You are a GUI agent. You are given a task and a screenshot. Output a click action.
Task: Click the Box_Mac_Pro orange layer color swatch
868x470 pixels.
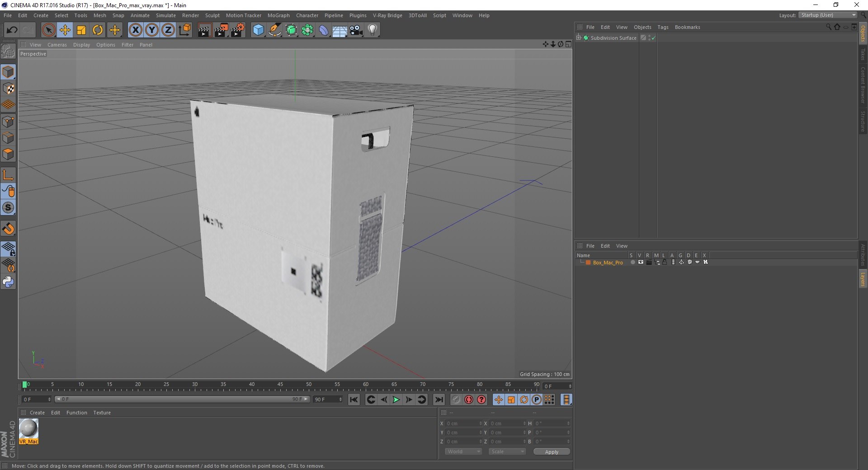pos(589,263)
